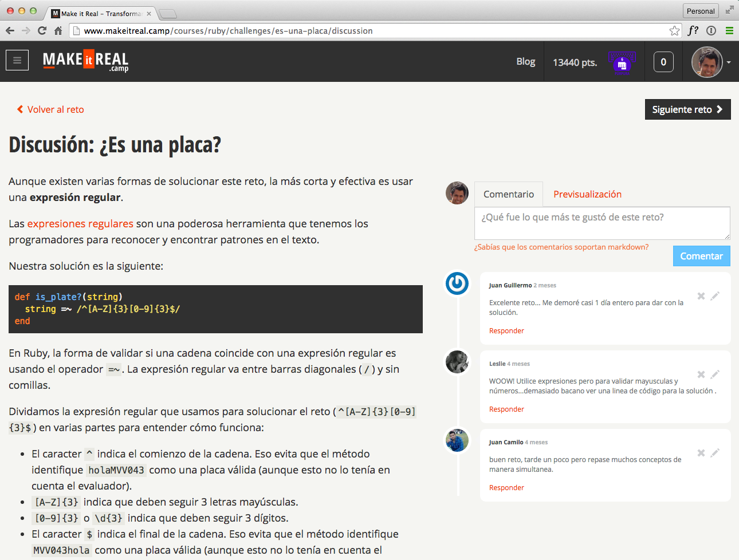Bookmark the page with the star icon
739x560 pixels.
(x=675, y=30)
